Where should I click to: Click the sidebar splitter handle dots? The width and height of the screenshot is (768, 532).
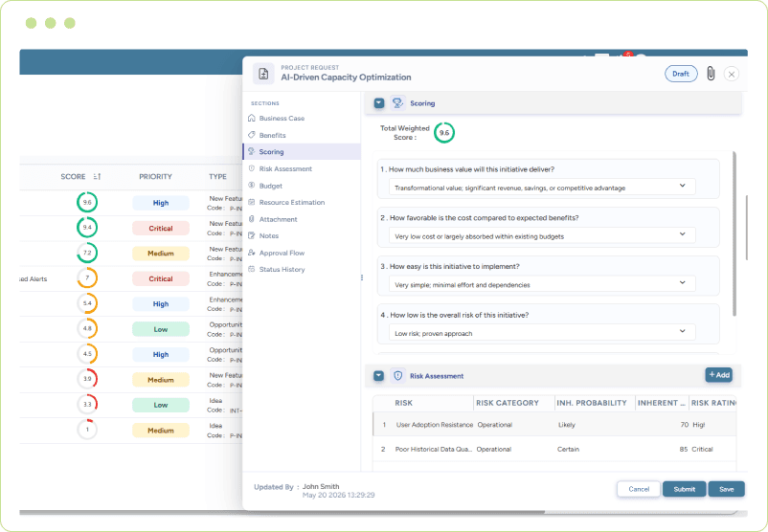click(362, 277)
